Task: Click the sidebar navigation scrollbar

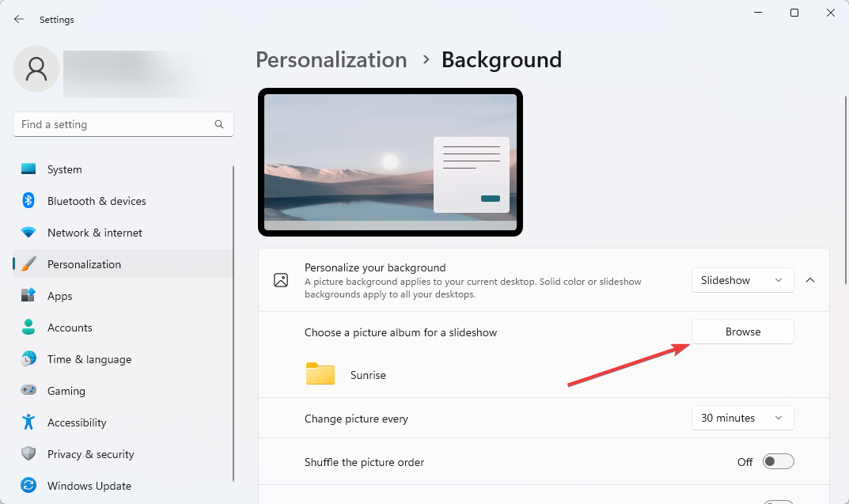Action: click(233, 323)
